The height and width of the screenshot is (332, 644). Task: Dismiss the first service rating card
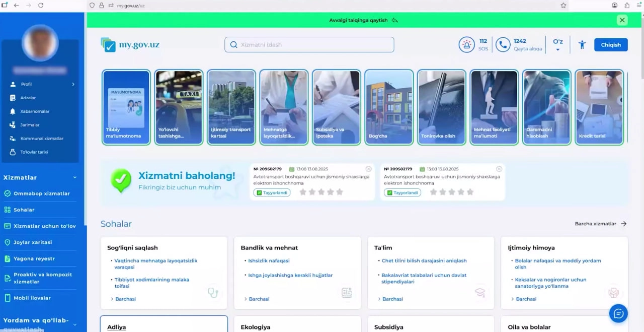(x=368, y=169)
